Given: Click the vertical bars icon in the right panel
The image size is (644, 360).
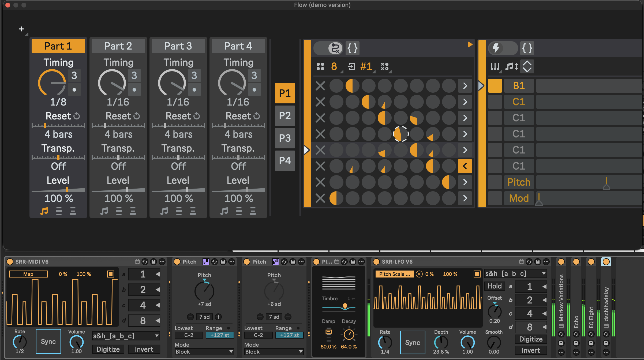Looking at the screenshot, I should (x=495, y=66).
